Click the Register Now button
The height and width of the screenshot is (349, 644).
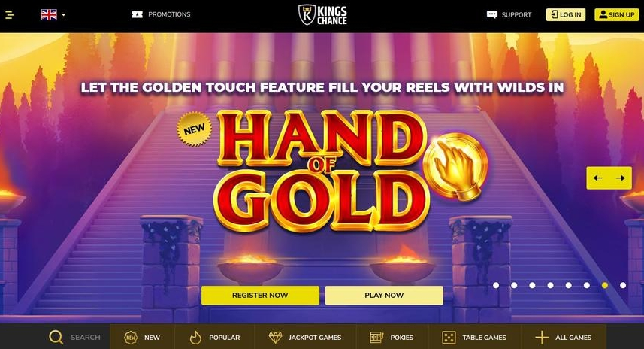(260, 295)
